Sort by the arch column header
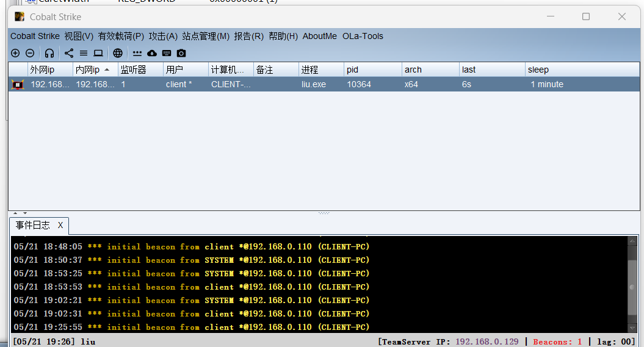This screenshot has height=347, width=644. coord(430,70)
